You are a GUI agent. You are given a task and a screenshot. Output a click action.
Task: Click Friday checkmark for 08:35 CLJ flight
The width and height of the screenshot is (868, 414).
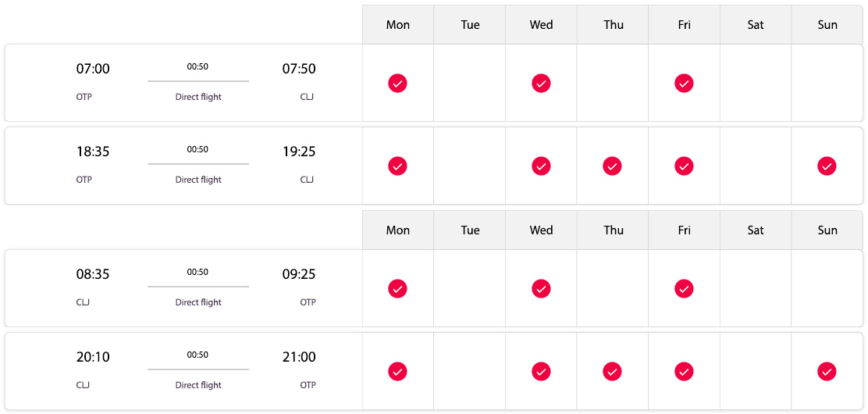point(684,288)
